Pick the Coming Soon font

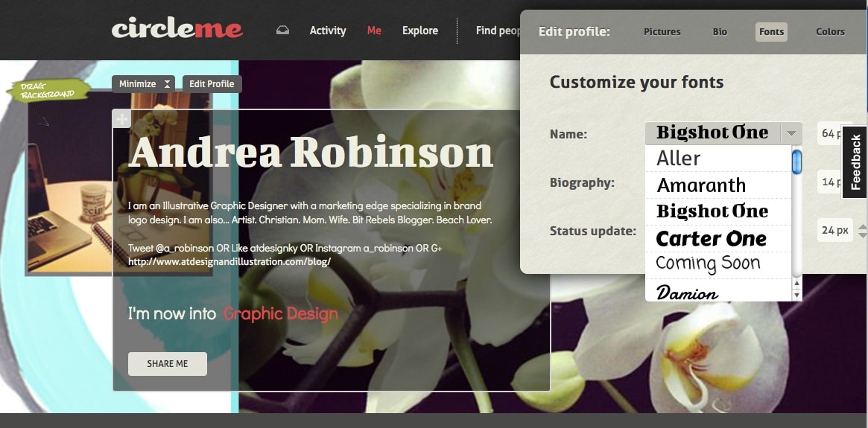[x=708, y=264]
